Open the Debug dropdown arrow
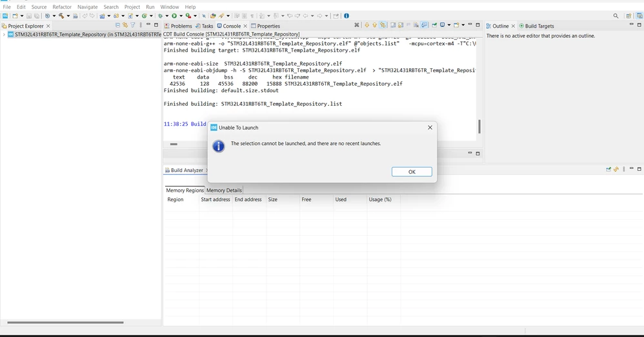 coord(166,16)
